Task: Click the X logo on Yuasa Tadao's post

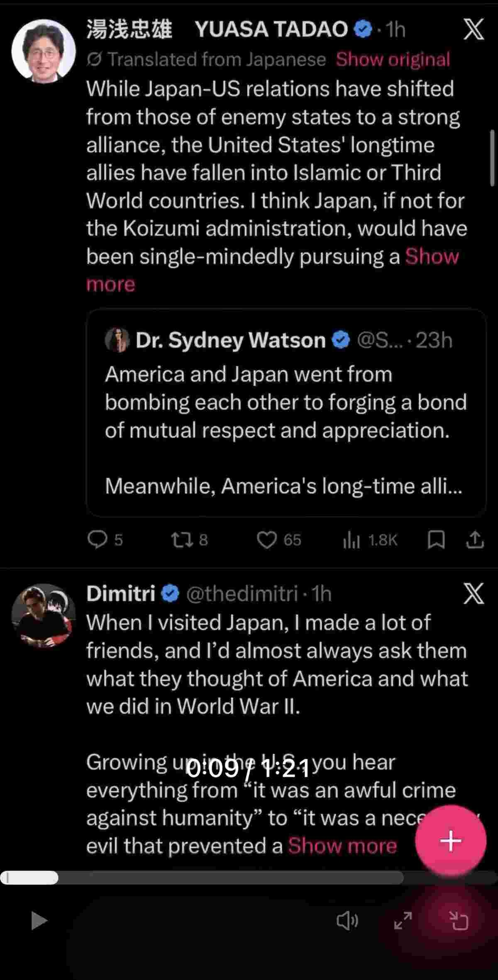Action: pos(474,29)
